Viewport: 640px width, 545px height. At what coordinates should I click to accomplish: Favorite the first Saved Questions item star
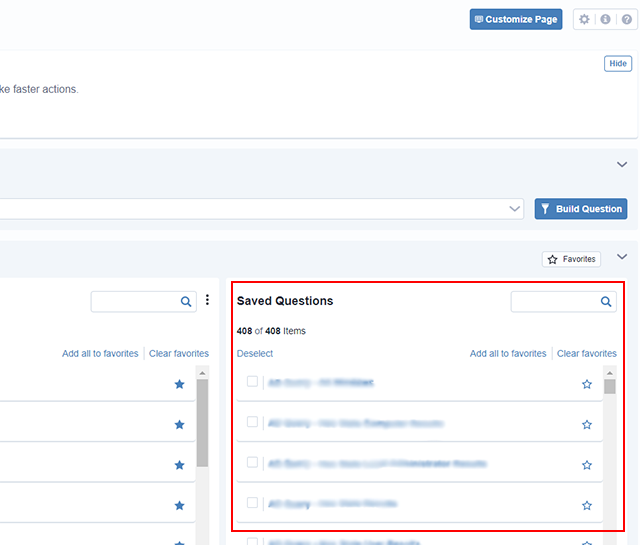coord(587,384)
